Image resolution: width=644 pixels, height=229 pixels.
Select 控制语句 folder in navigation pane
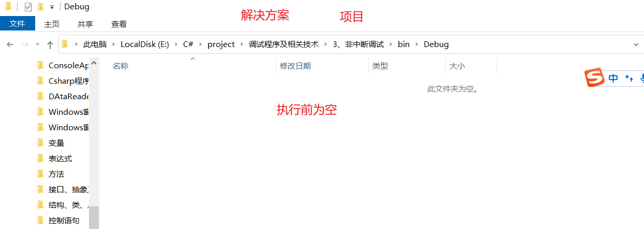tap(64, 220)
